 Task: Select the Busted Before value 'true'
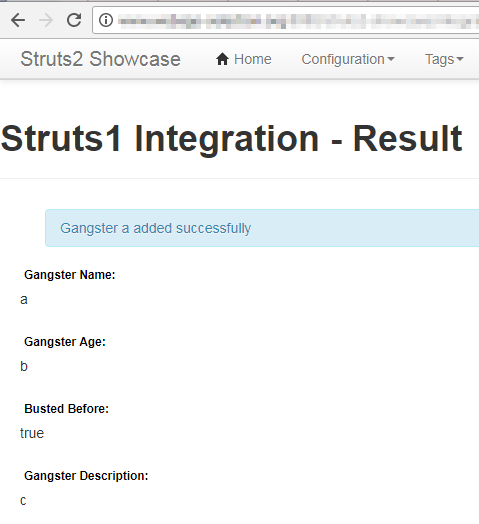[x=32, y=433]
